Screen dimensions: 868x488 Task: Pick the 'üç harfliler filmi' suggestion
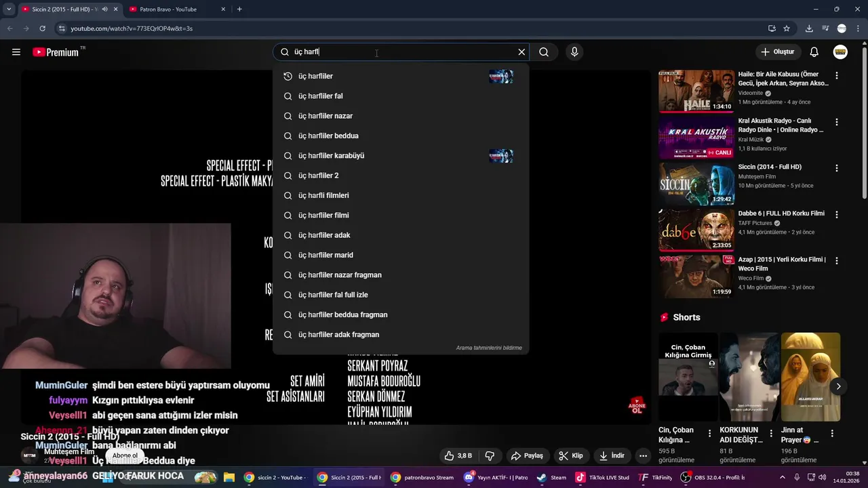pos(401,216)
